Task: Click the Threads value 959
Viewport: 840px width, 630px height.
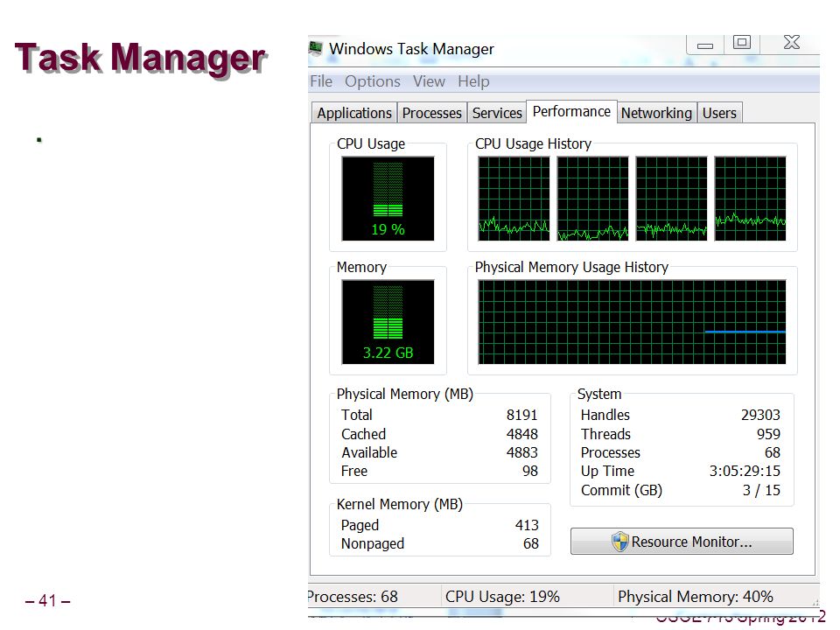Action: click(768, 434)
